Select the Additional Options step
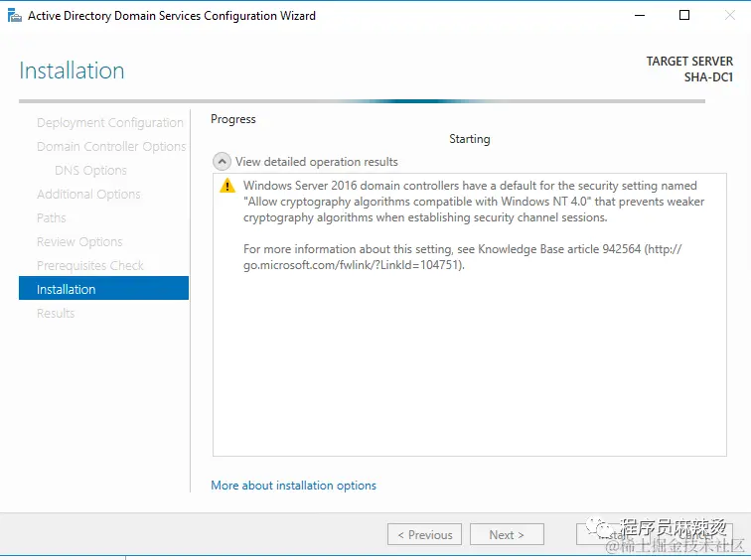 pos(88,195)
